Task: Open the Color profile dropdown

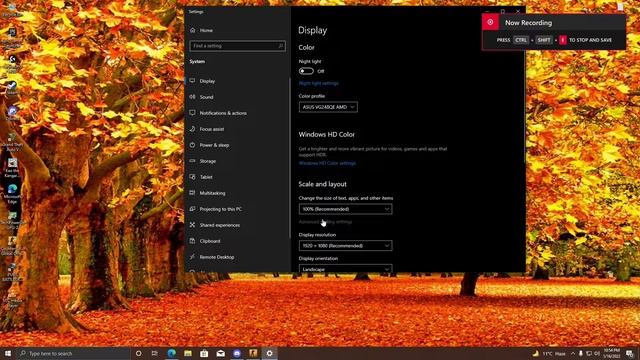Action: click(x=328, y=107)
